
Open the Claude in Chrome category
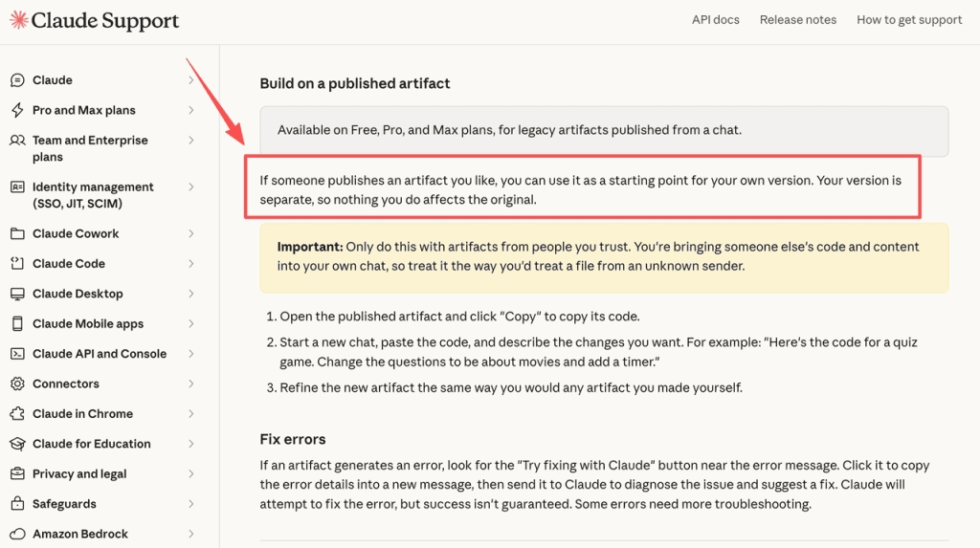[82, 414]
